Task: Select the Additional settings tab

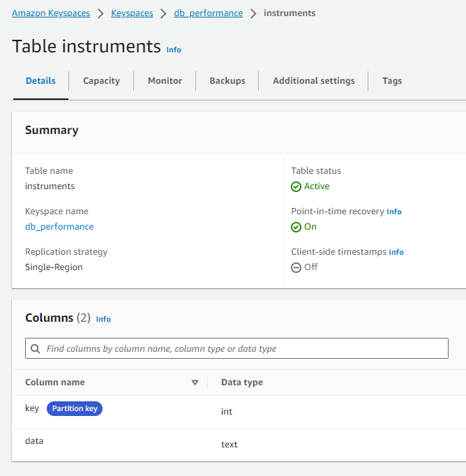Action: pyautogui.click(x=314, y=81)
